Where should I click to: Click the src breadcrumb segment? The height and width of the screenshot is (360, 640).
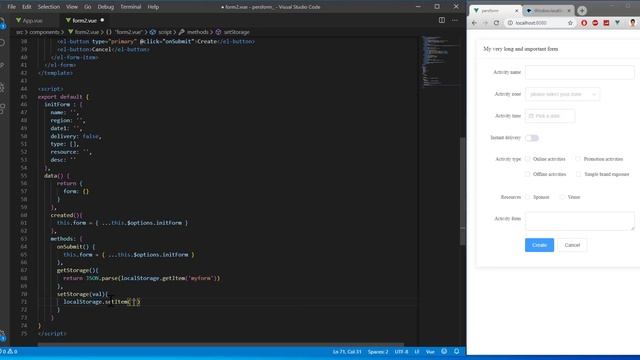point(19,32)
